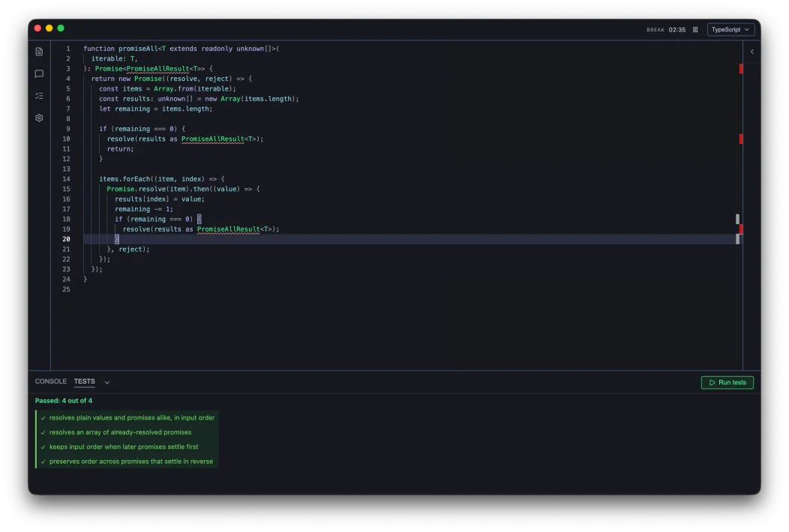Open the file description sidebar icon
Viewport: 789px width, 532px height.
click(x=39, y=52)
